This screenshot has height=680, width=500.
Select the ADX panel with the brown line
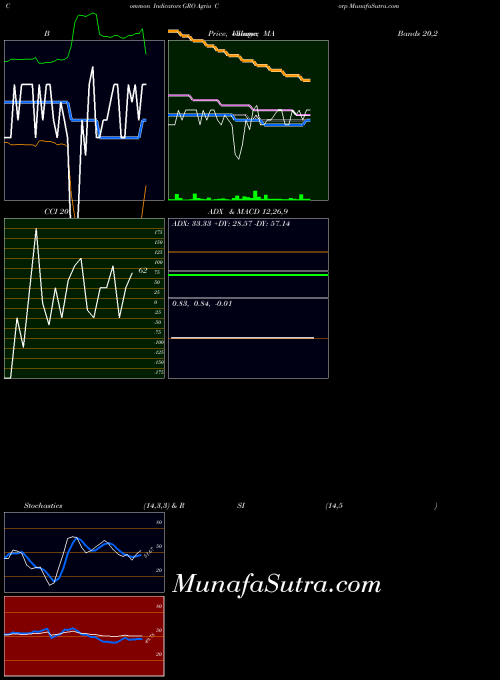point(248,245)
